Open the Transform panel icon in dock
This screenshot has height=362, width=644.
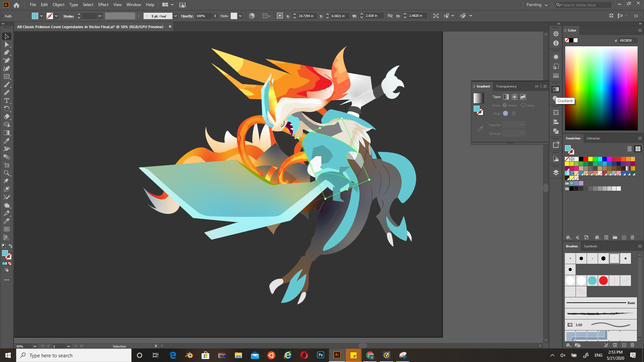coord(556,113)
